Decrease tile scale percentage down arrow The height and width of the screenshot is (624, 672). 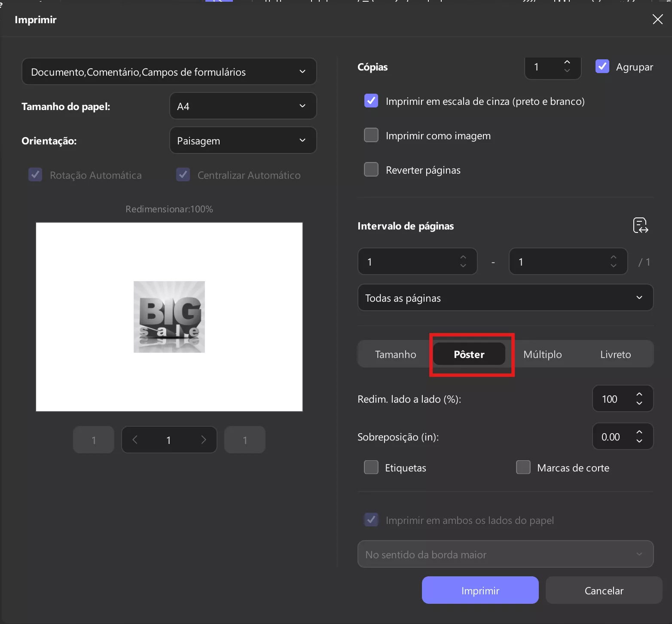pyautogui.click(x=639, y=403)
